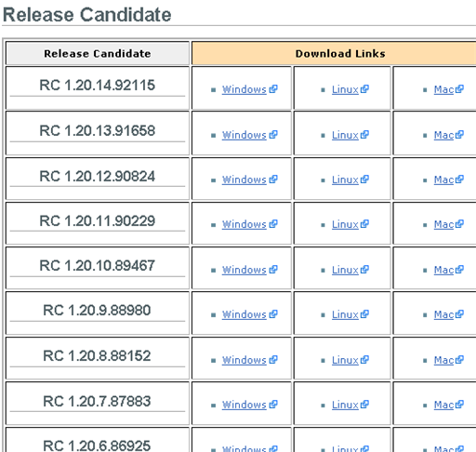
Task: Click external-link icon beside Windows for RC 1.20.14.92115
Action: [273, 89]
